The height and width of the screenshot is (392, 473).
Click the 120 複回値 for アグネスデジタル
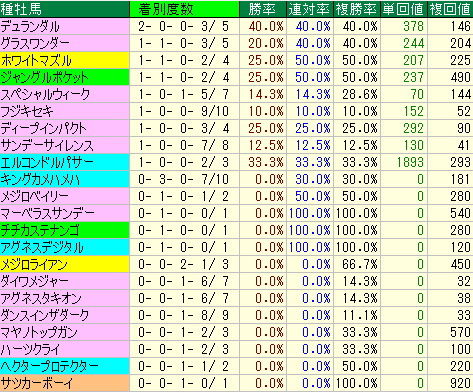tap(460, 247)
